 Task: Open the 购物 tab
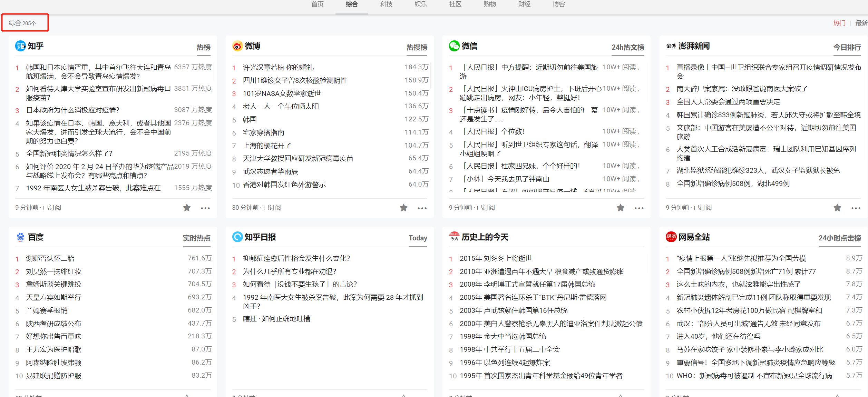pyautogui.click(x=490, y=4)
